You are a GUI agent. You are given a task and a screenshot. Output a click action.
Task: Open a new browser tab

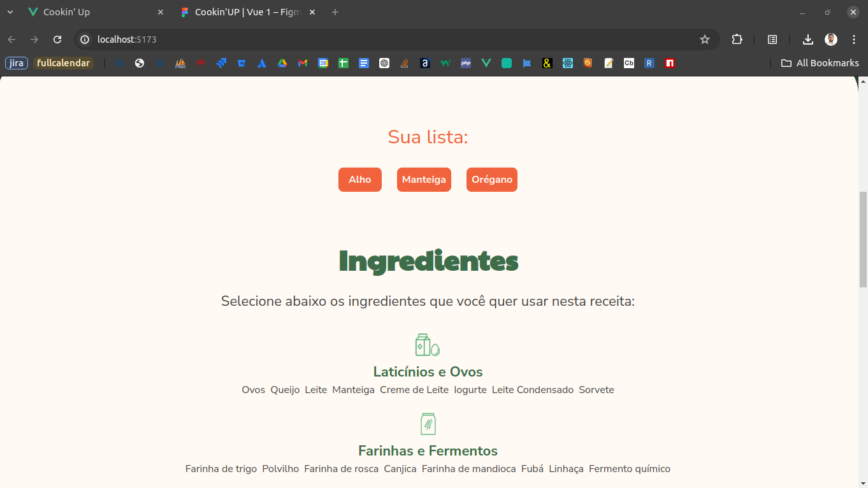tap(335, 12)
